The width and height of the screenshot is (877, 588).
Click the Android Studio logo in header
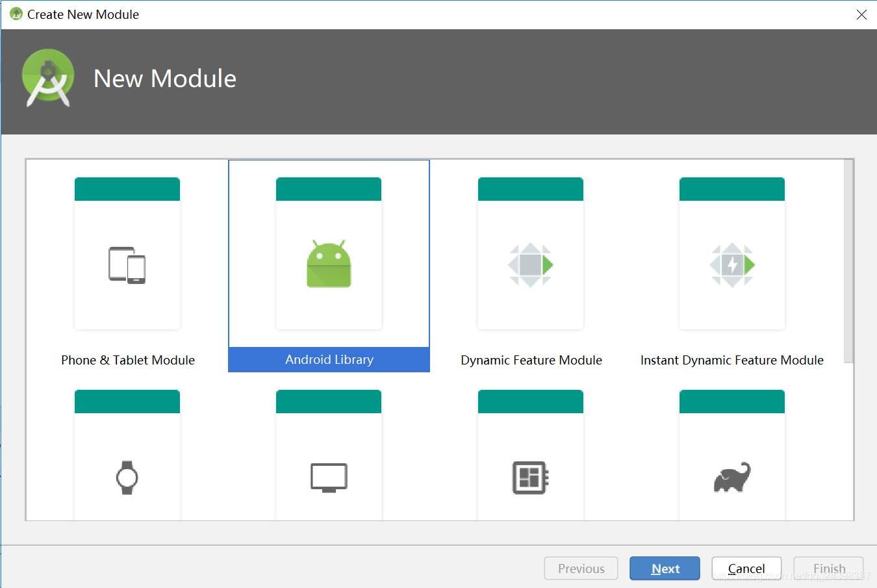pyautogui.click(x=48, y=78)
